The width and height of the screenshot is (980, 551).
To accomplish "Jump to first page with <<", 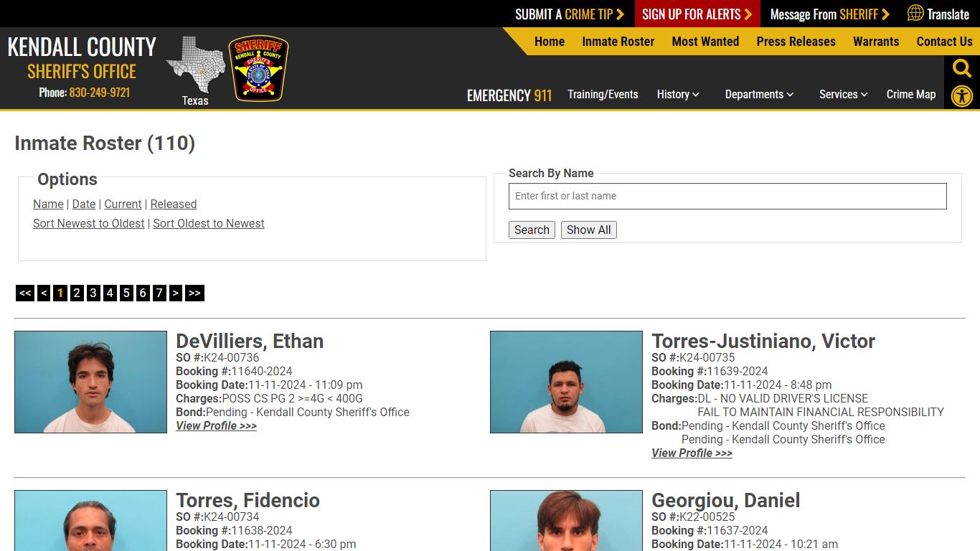I will pyautogui.click(x=25, y=293).
